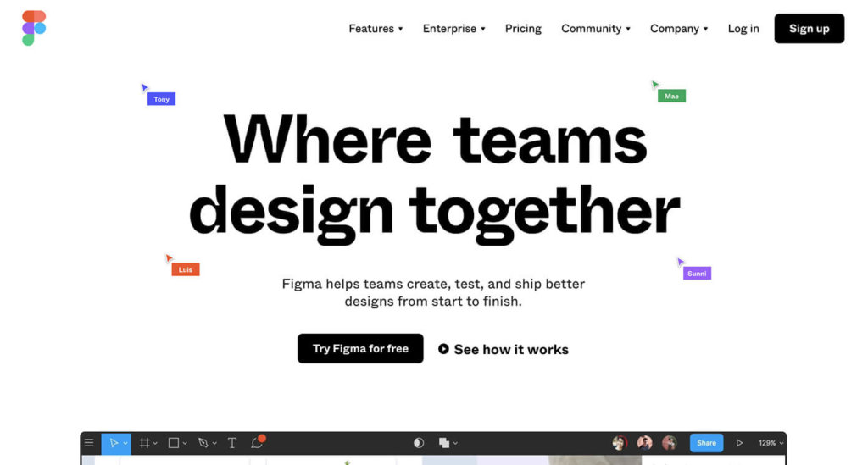The height and width of the screenshot is (465, 868).
Task: Click the first collaborator avatar
Action: [x=620, y=443]
